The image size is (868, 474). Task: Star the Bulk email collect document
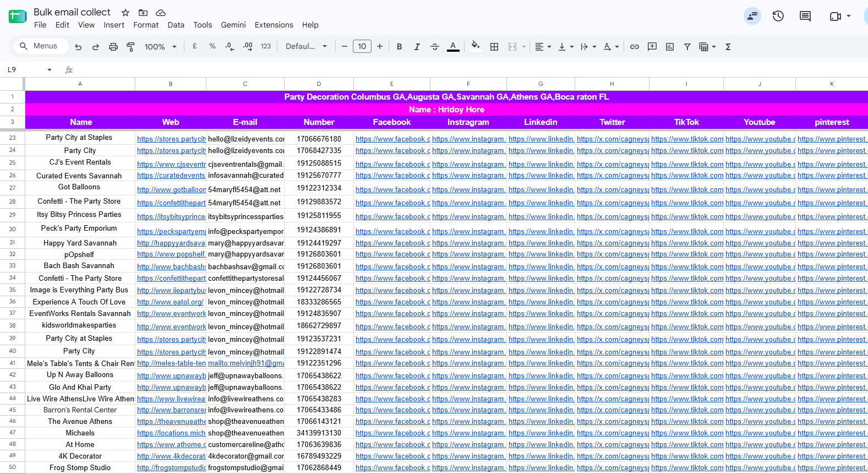(125, 13)
